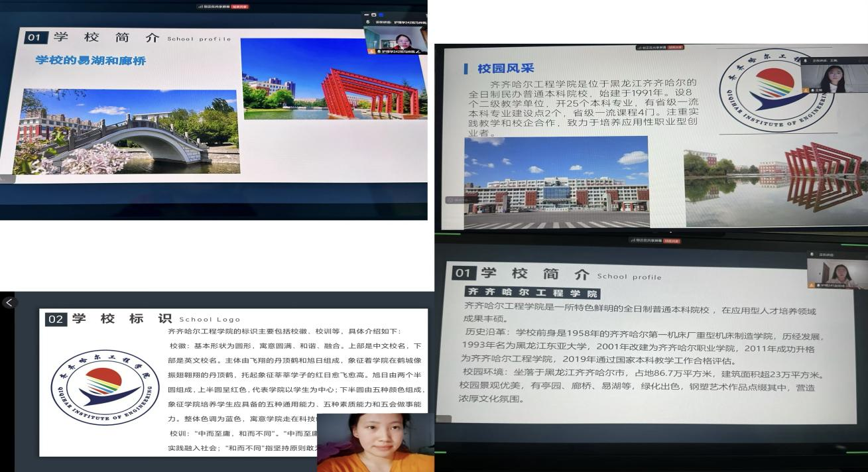Click signal strength icon above bridge photo slide
The height and width of the screenshot is (472, 868).
[200, 6]
